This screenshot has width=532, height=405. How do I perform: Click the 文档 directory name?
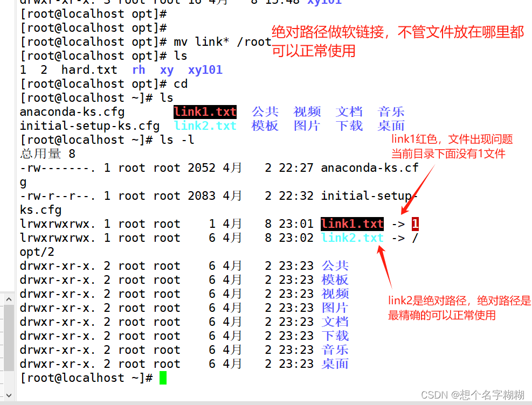(349, 111)
